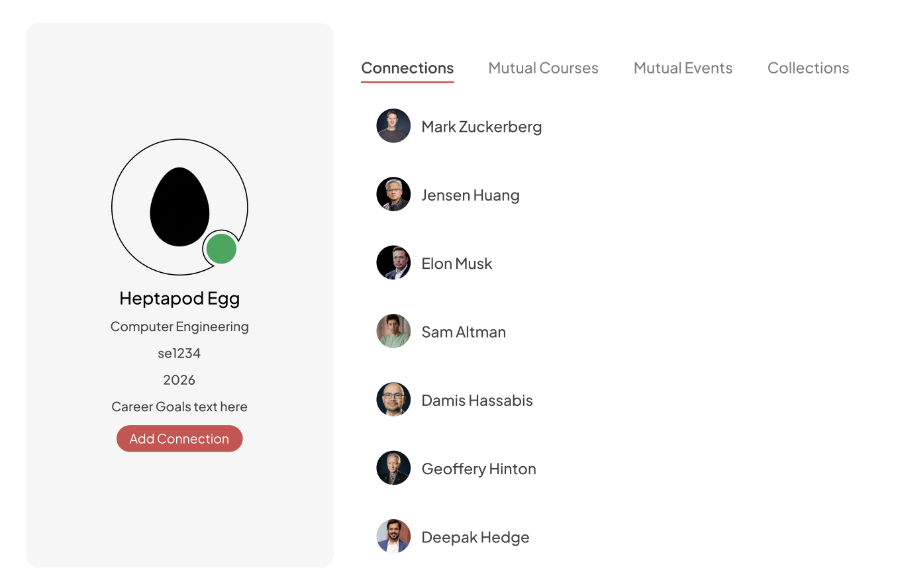The image size is (898, 588).
Task: Click Jensen Huang's avatar photo
Action: pyautogui.click(x=393, y=194)
